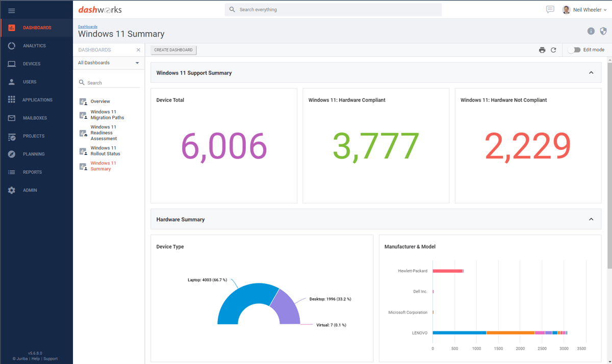Click the Search everything field
Image resolution: width=612 pixels, height=364 pixels.
tap(333, 10)
